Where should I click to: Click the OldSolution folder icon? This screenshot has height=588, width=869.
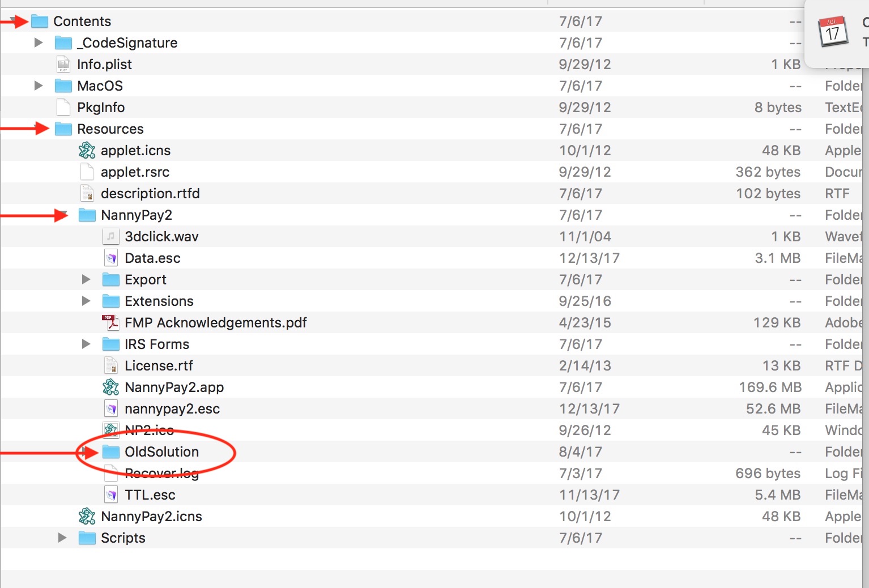111,452
